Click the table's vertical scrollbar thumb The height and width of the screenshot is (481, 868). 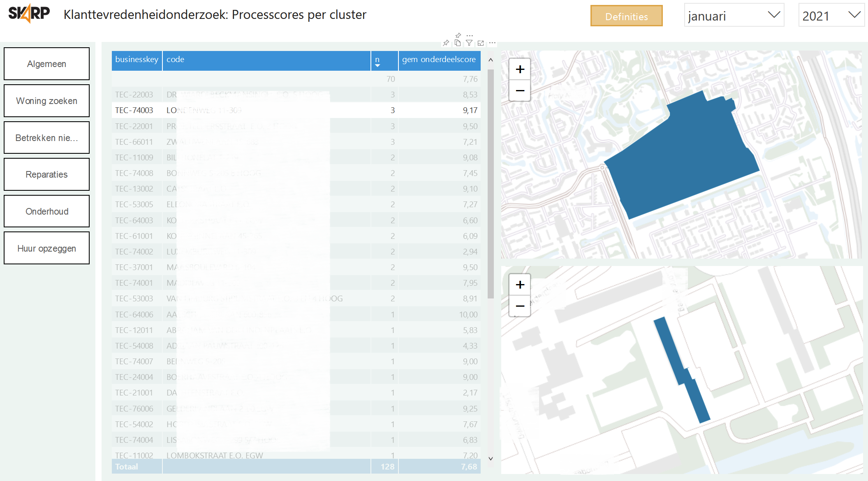click(491, 183)
